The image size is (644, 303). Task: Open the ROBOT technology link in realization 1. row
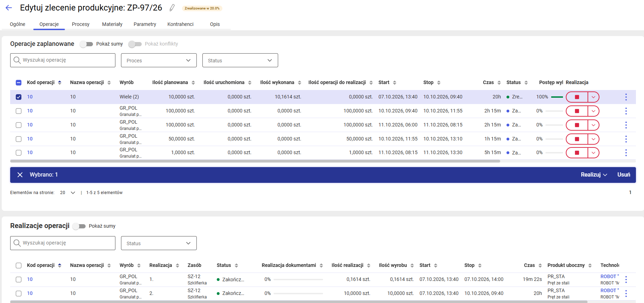pos(610,276)
